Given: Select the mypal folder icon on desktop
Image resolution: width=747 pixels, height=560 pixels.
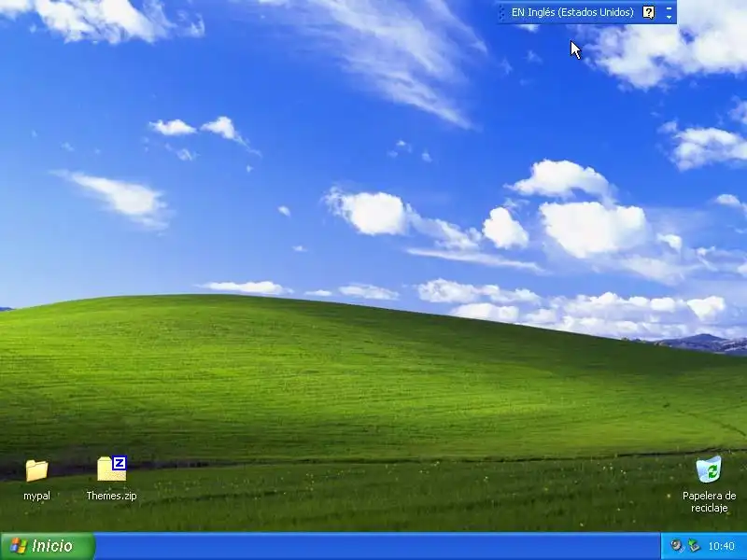Looking at the screenshot, I should (36, 471).
